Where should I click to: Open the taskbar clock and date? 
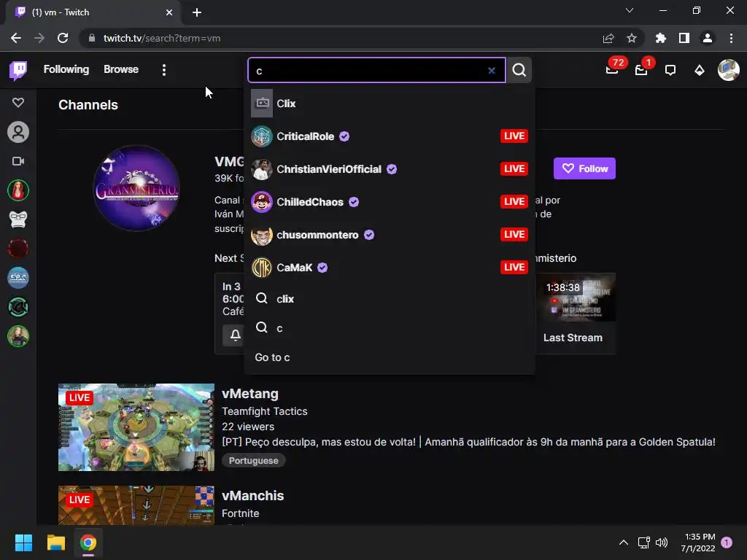(698, 542)
